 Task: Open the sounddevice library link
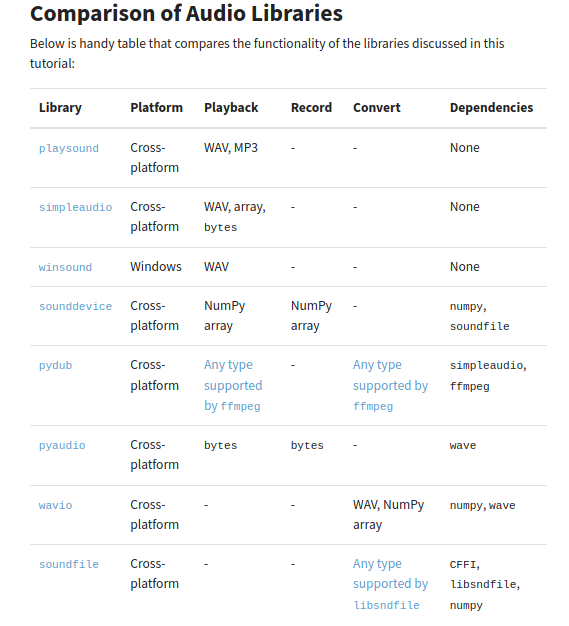tap(75, 306)
